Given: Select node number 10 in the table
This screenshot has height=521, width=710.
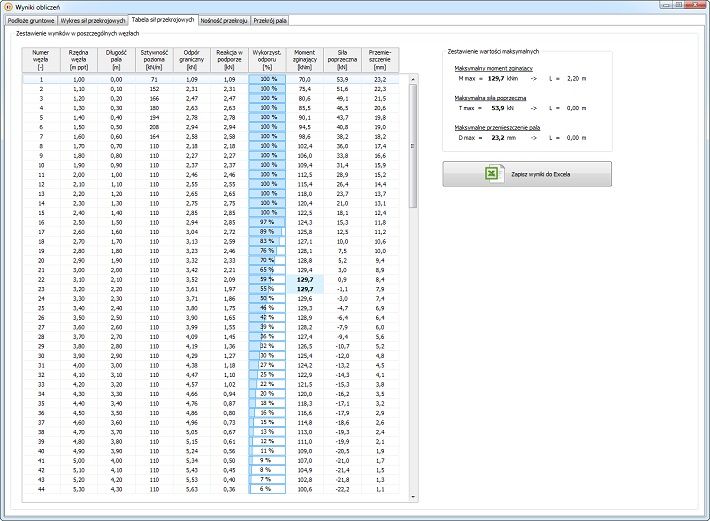Looking at the screenshot, I should pos(41,165).
